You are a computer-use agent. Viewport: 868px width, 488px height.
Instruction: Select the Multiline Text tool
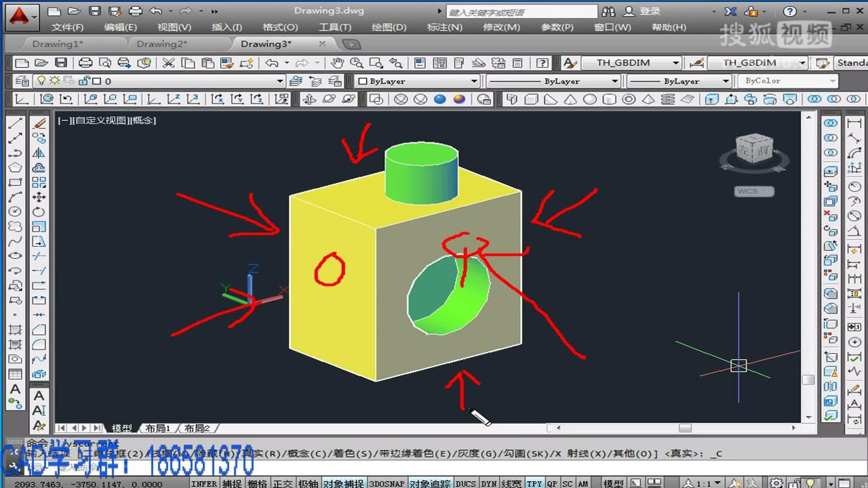pyautogui.click(x=15, y=389)
